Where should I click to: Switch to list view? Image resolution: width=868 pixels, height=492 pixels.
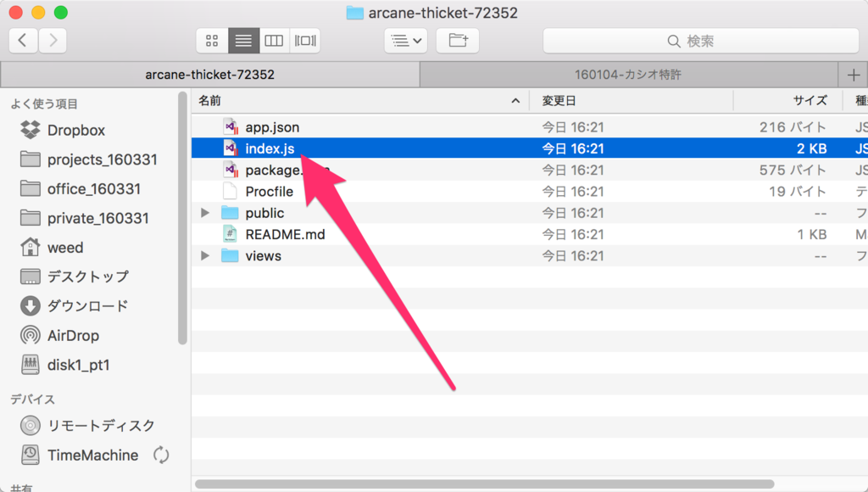(x=243, y=41)
